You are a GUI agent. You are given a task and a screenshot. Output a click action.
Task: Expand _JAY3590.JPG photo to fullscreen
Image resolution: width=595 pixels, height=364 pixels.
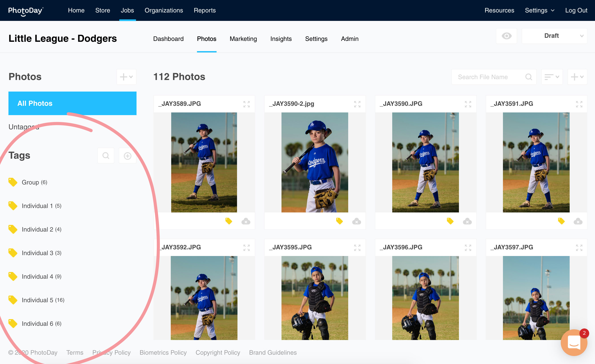pyautogui.click(x=468, y=104)
